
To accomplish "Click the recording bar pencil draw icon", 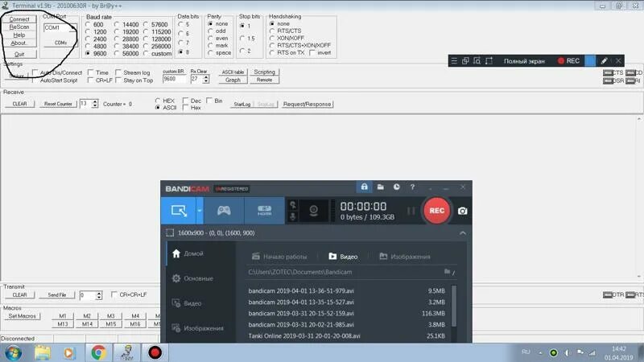I will tap(605, 61).
